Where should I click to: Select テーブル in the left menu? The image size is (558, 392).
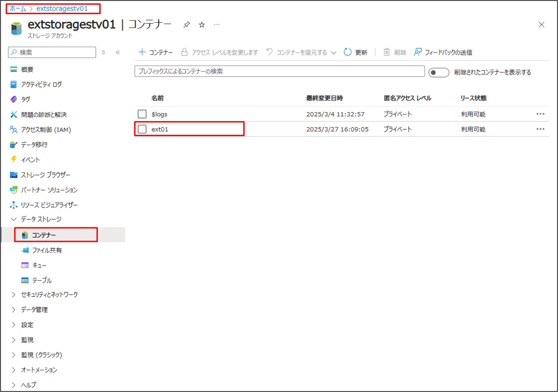(x=41, y=280)
